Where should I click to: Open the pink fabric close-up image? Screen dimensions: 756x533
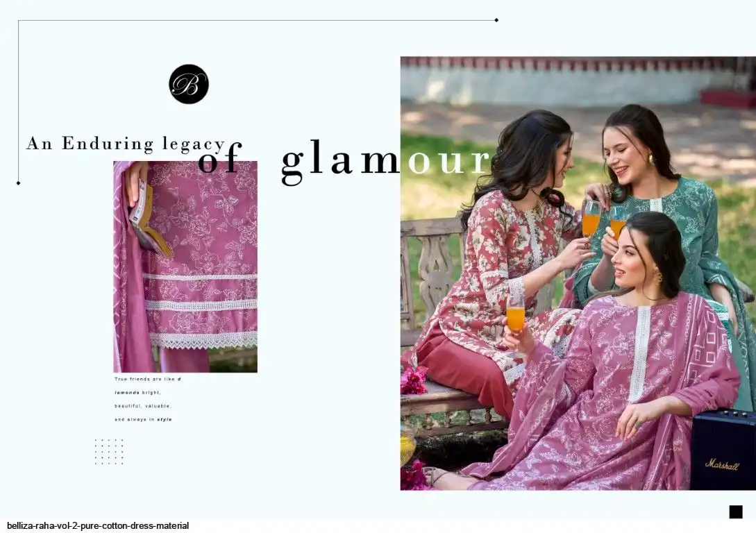pyautogui.click(x=185, y=266)
